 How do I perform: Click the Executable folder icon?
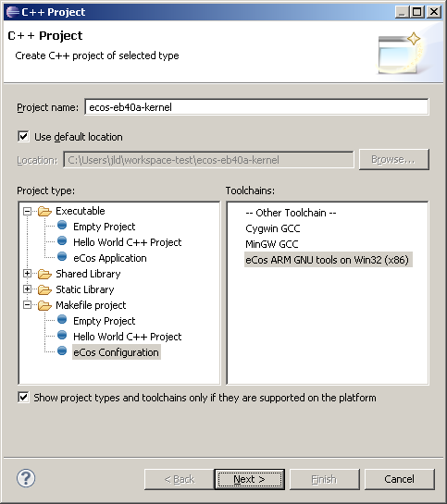click(x=44, y=211)
